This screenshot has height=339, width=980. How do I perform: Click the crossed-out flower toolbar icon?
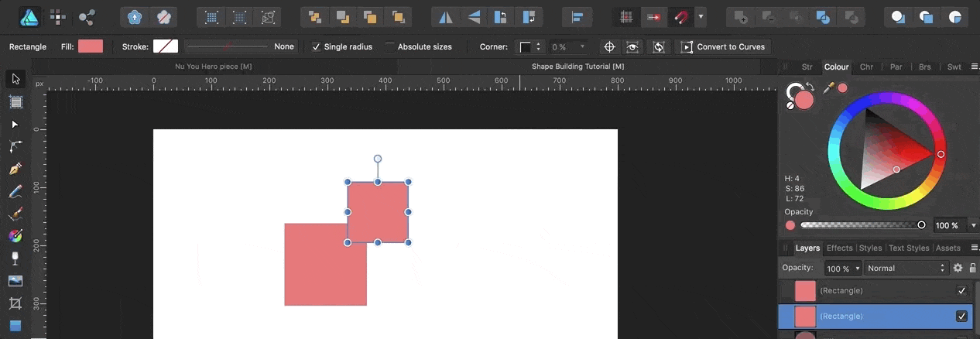click(163, 16)
